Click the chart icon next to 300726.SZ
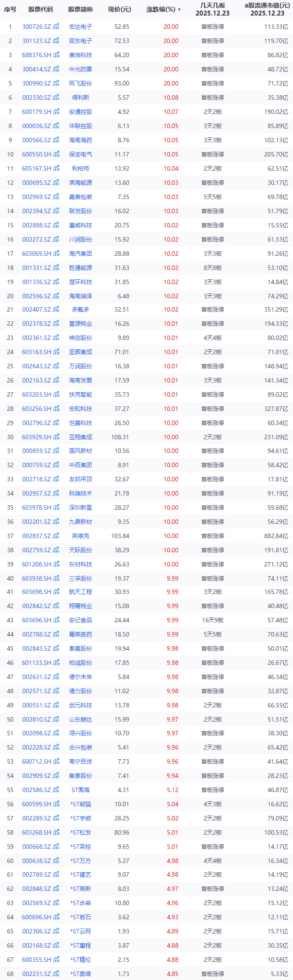This screenshot has width=293, height=980. click(x=56, y=27)
